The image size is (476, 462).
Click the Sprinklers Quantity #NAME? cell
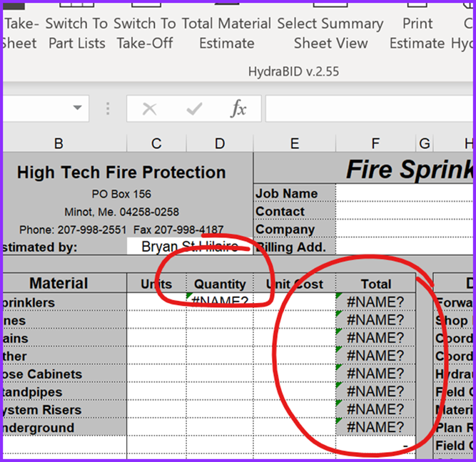coord(219,302)
